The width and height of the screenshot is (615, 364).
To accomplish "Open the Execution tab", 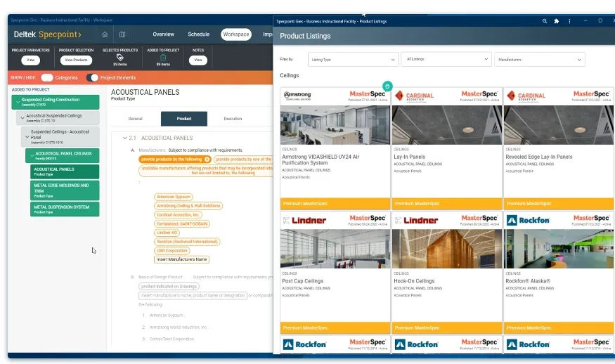I will (x=233, y=119).
